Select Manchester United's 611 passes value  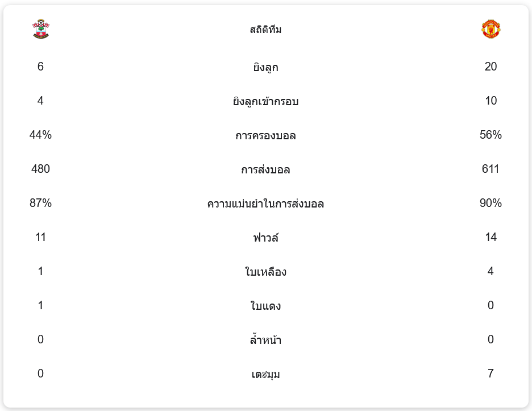pyautogui.click(x=491, y=169)
